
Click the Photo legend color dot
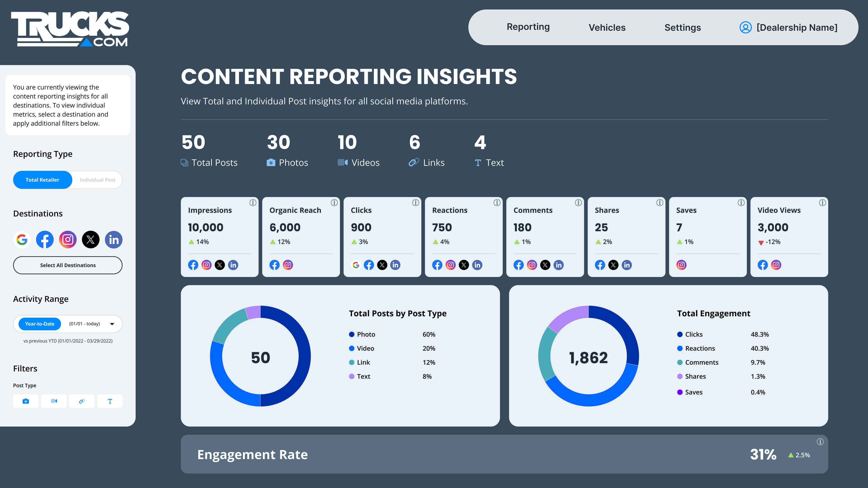(x=351, y=334)
